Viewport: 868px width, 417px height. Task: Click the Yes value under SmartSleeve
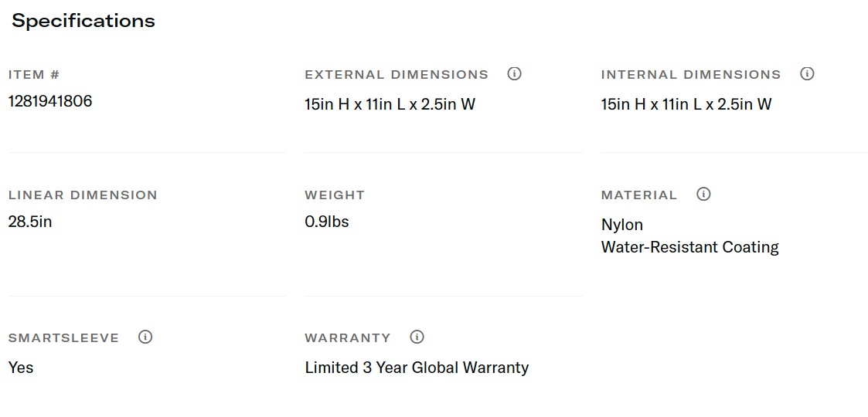pyautogui.click(x=21, y=368)
